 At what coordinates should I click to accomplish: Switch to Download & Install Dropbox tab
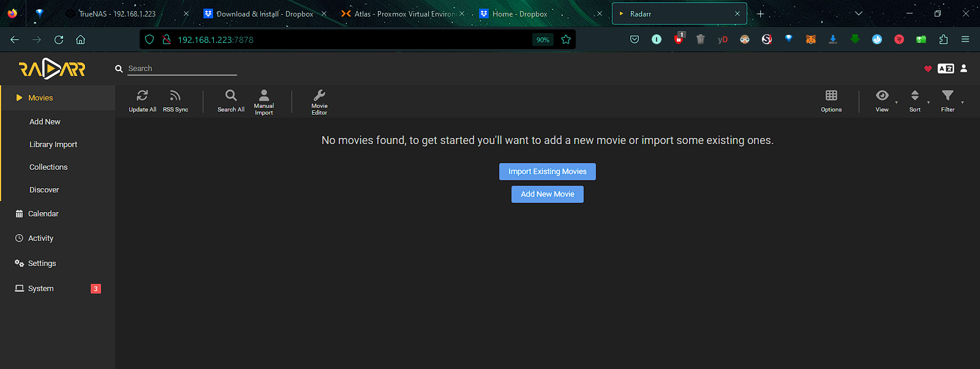click(265, 13)
